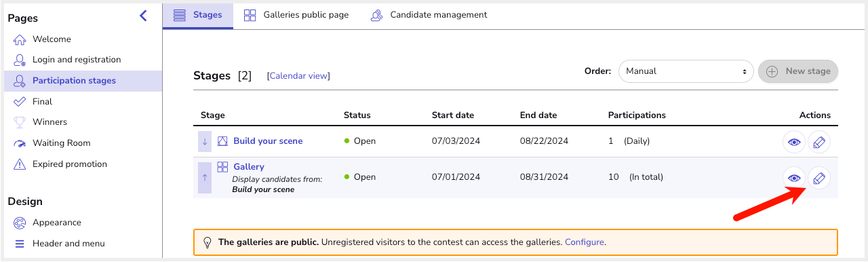Click end date 08/31/2024
The image size is (868, 262).
pos(545,177)
